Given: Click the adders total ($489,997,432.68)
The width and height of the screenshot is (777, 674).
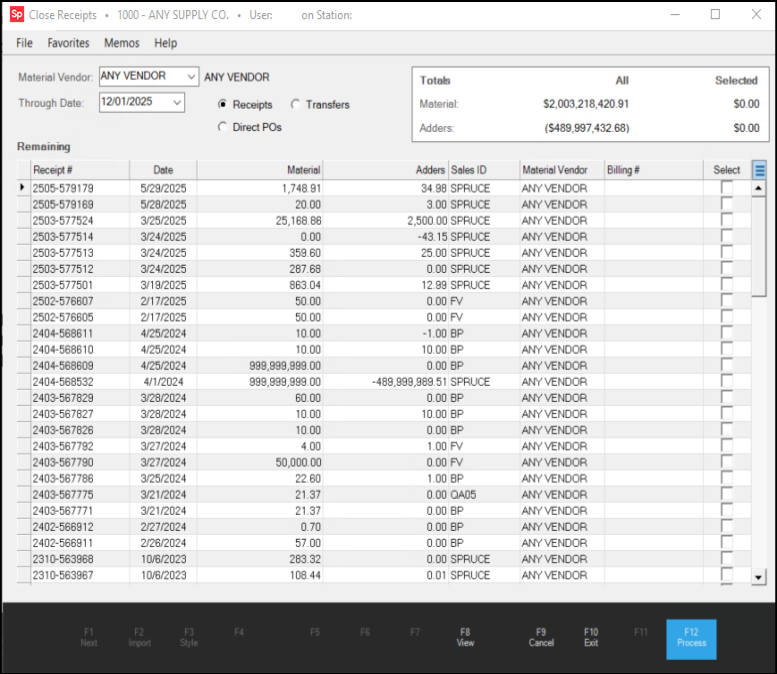Looking at the screenshot, I should (587, 128).
